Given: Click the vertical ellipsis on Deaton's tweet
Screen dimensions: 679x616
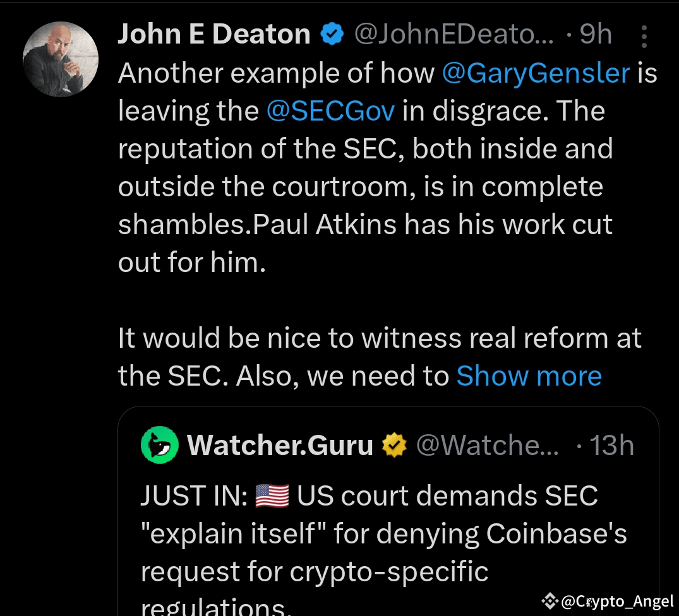Looking at the screenshot, I should pyautogui.click(x=644, y=36).
